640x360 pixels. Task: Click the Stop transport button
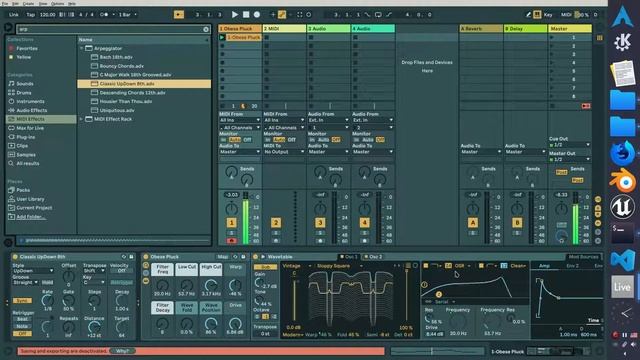[246, 15]
